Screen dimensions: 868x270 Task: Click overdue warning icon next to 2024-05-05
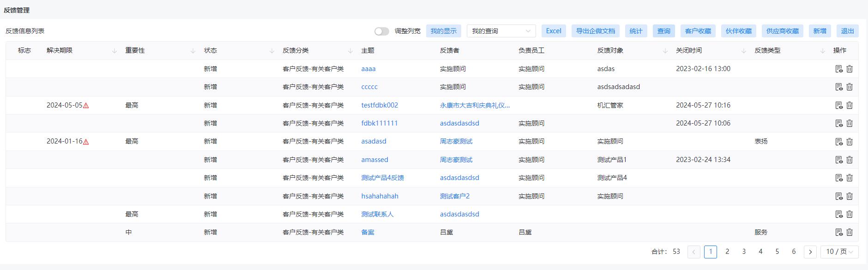pos(86,106)
